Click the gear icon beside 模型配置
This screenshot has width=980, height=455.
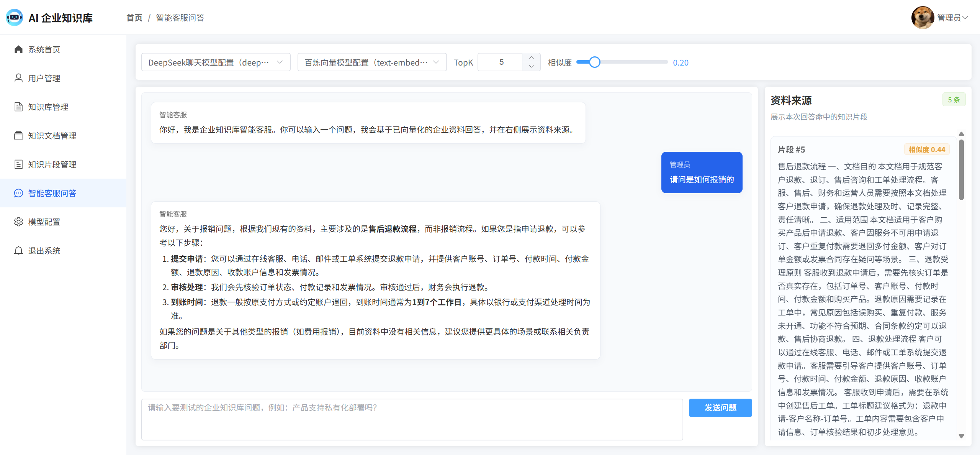tap(18, 222)
